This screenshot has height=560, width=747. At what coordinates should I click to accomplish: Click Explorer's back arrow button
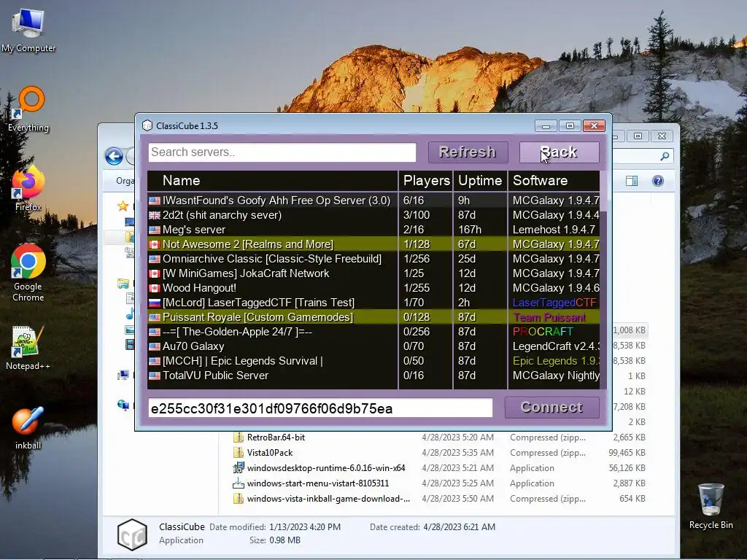(x=115, y=156)
